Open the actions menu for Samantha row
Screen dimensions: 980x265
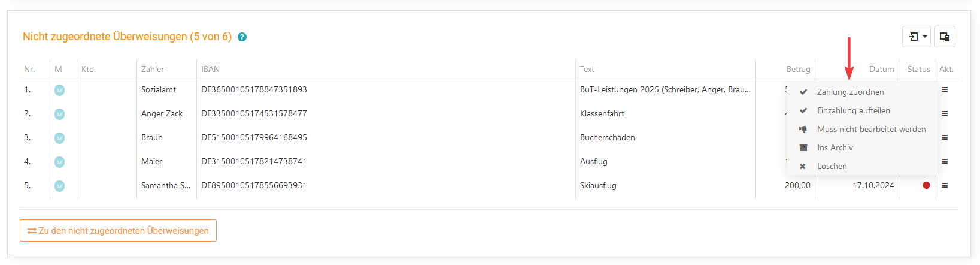click(945, 185)
